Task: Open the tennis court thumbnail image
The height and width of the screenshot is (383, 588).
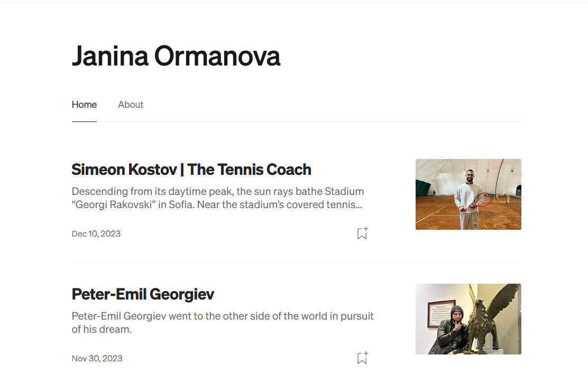Action: (x=468, y=194)
